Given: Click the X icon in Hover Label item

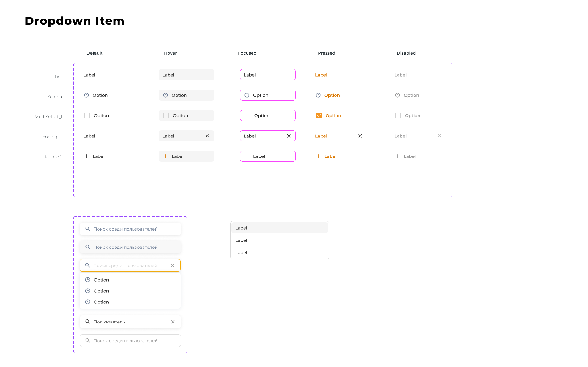Looking at the screenshot, I should tap(207, 136).
